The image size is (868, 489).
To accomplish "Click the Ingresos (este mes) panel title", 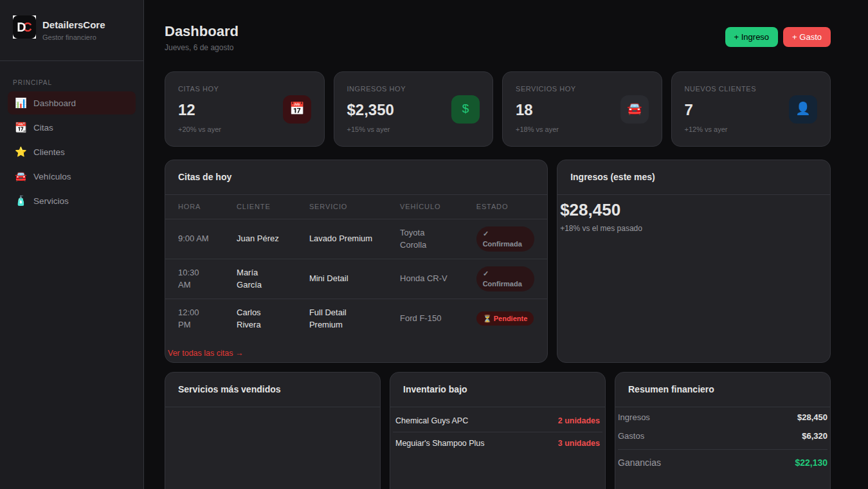I will [x=613, y=177].
